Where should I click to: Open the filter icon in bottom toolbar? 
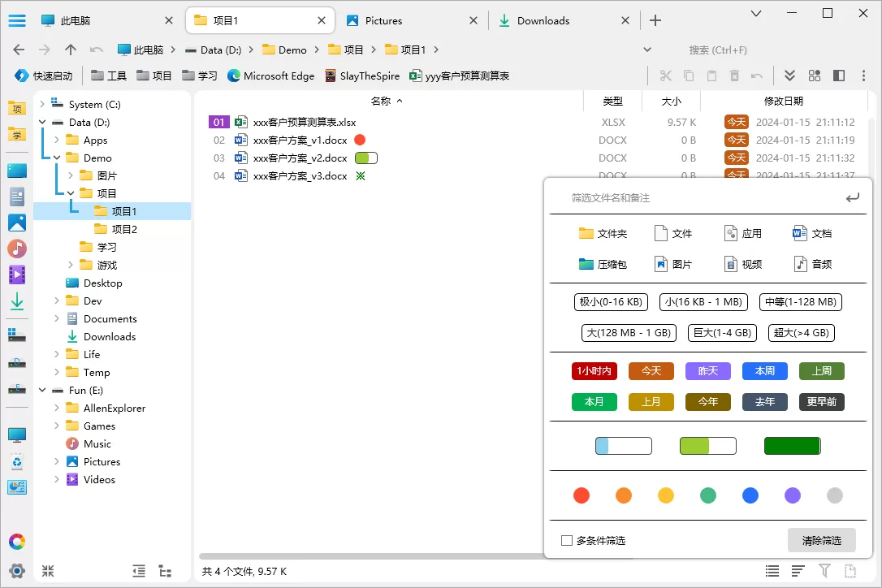(x=823, y=571)
